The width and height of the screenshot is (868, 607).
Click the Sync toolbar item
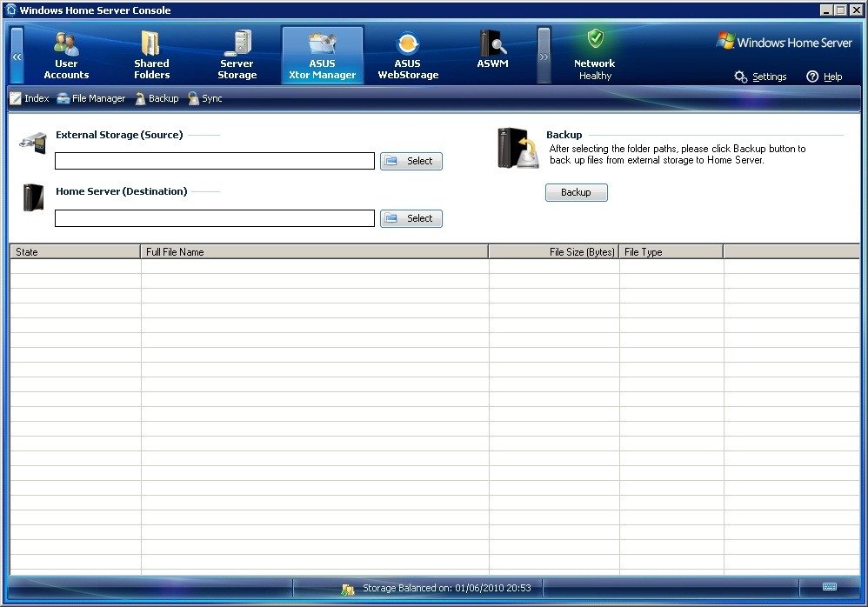(204, 98)
